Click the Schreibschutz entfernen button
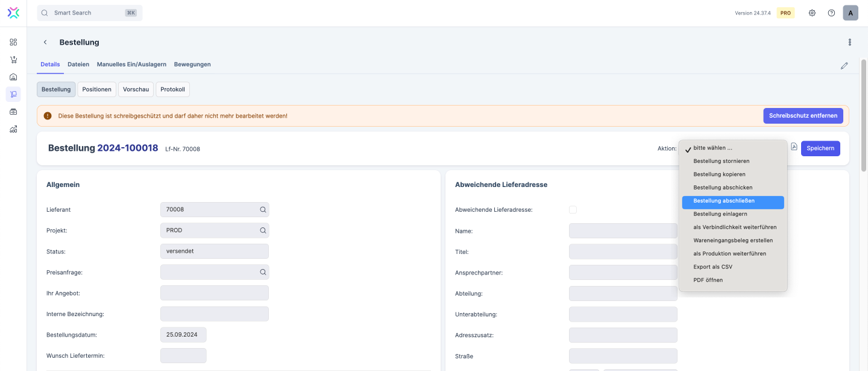This screenshot has height=371, width=868. [802, 116]
